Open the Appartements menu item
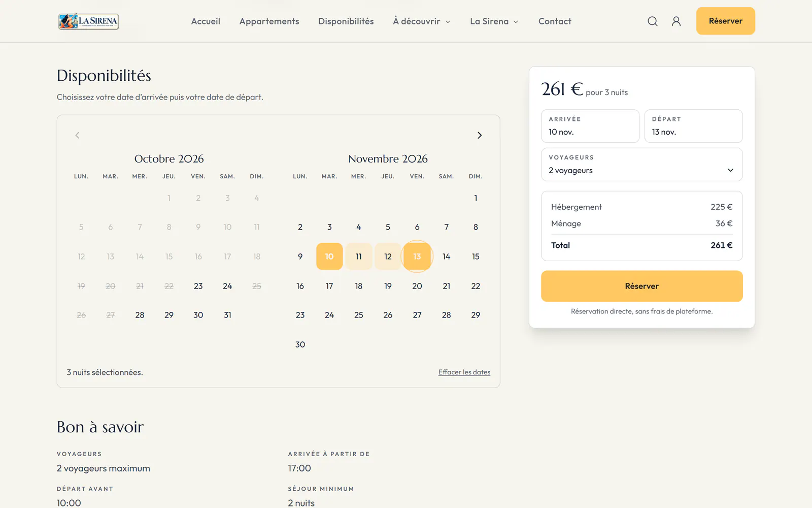This screenshot has width=812, height=508. coord(269,21)
